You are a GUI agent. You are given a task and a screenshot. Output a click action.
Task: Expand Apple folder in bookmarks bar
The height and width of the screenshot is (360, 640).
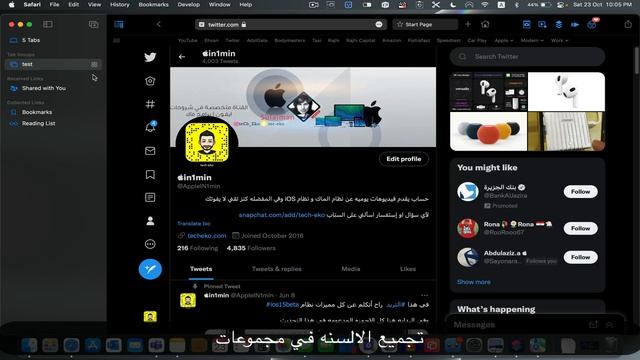[504, 40]
